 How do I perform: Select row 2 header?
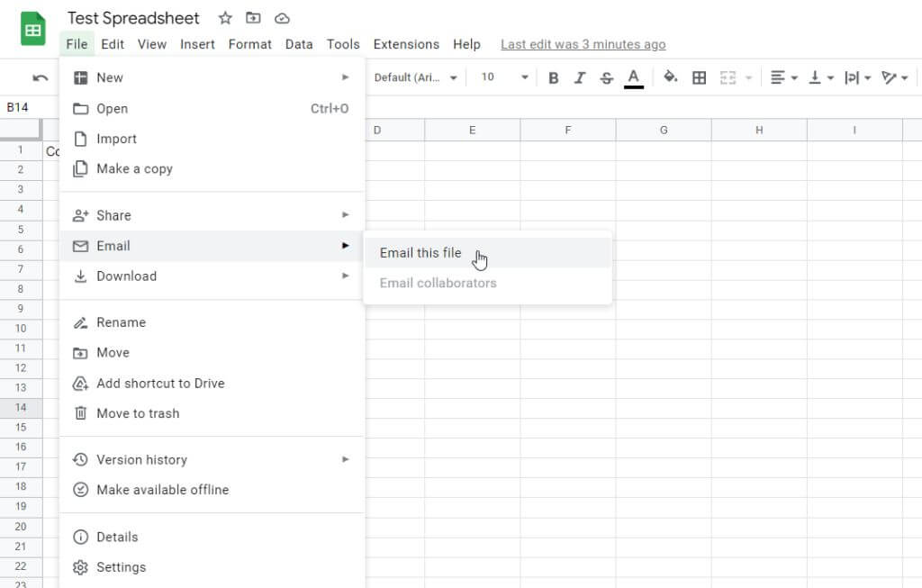point(22,170)
